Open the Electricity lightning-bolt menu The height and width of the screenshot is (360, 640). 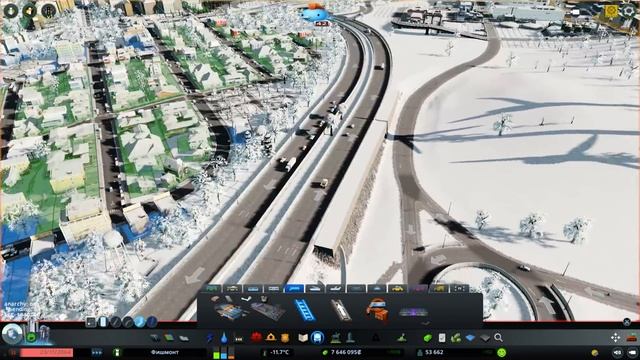(x=210, y=338)
